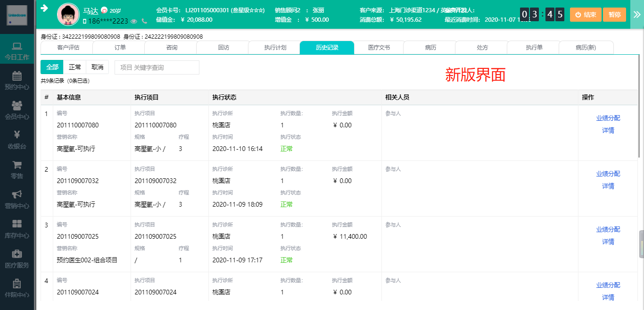This screenshot has width=644, height=310.
Task: Go to 营销中心 megaphone section
Action: click(17, 200)
